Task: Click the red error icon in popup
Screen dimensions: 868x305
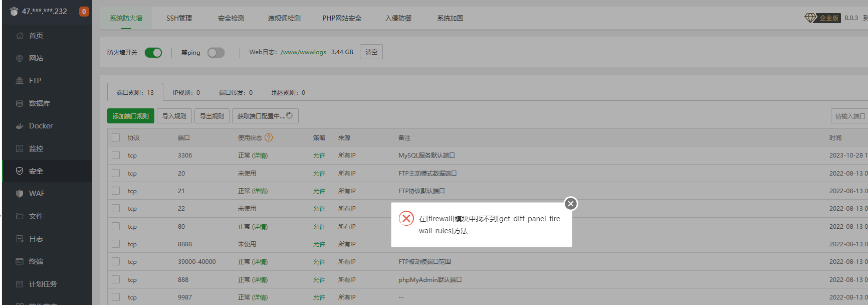Action: click(406, 218)
